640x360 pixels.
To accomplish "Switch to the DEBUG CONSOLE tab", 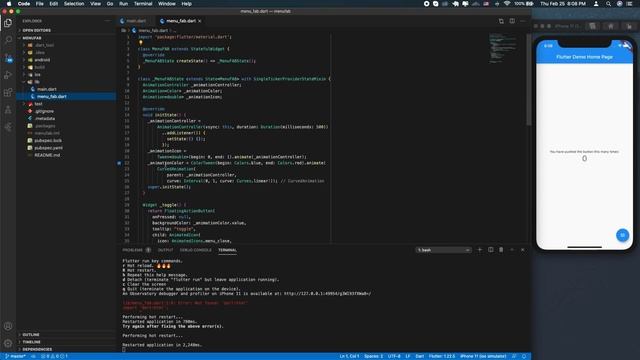I will point(196,250).
